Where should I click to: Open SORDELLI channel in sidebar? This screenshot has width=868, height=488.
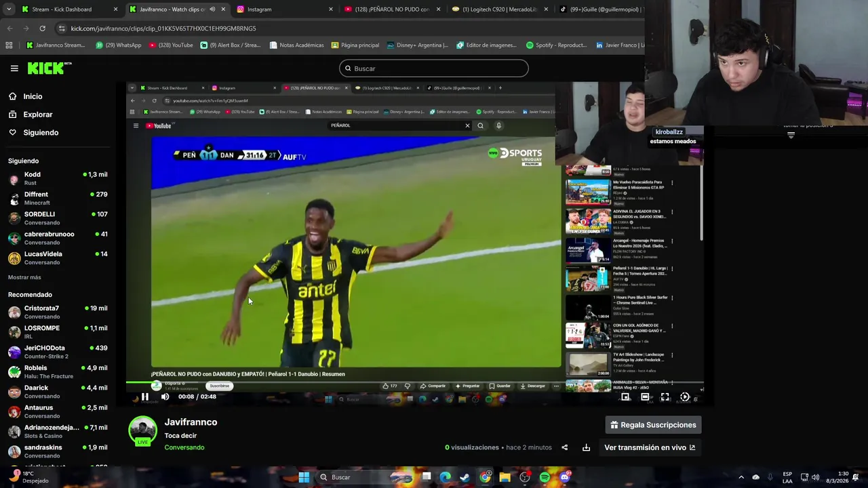(58, 218)
